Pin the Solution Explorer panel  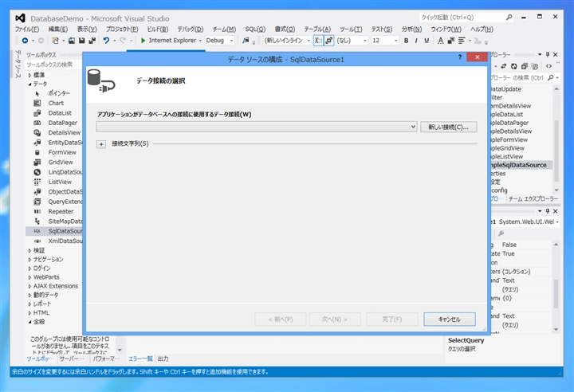click(x=547, y=54)
